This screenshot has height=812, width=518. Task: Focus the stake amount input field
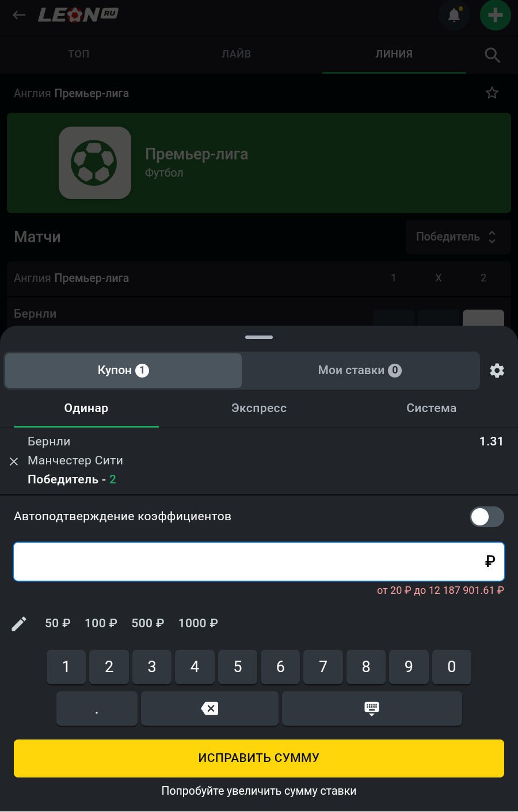(x=247, y=561)
